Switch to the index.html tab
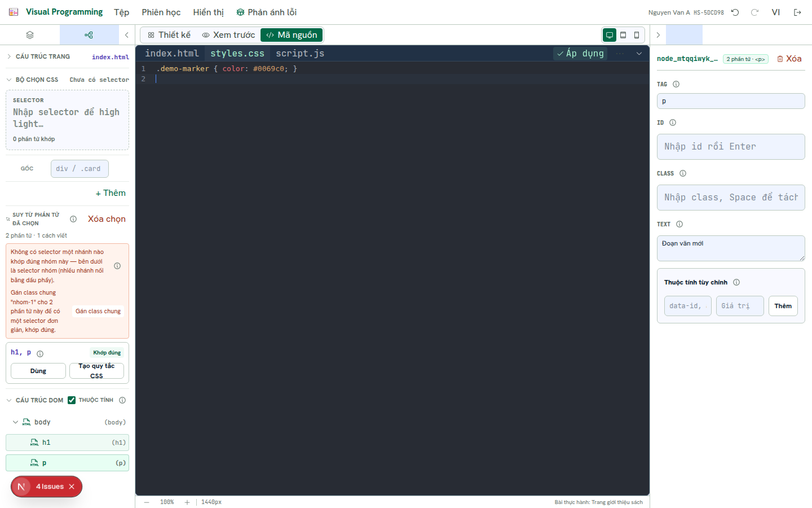The image size is (812, 508). click(172, 54)
